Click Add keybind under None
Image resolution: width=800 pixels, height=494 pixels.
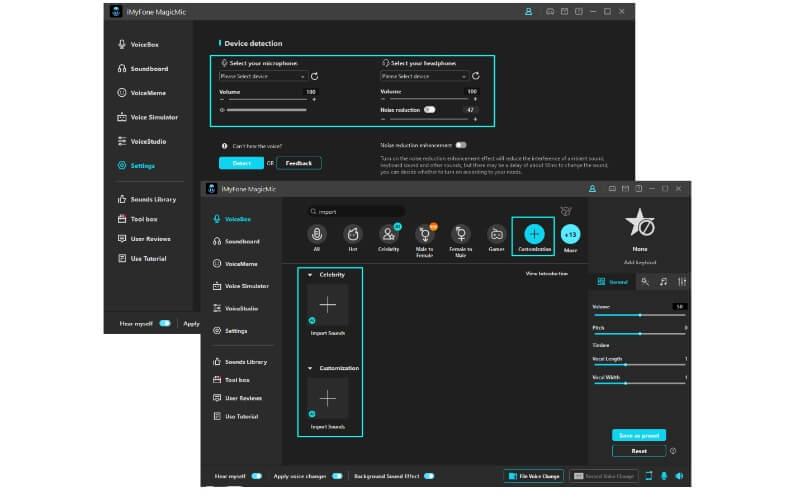[640, 262]
